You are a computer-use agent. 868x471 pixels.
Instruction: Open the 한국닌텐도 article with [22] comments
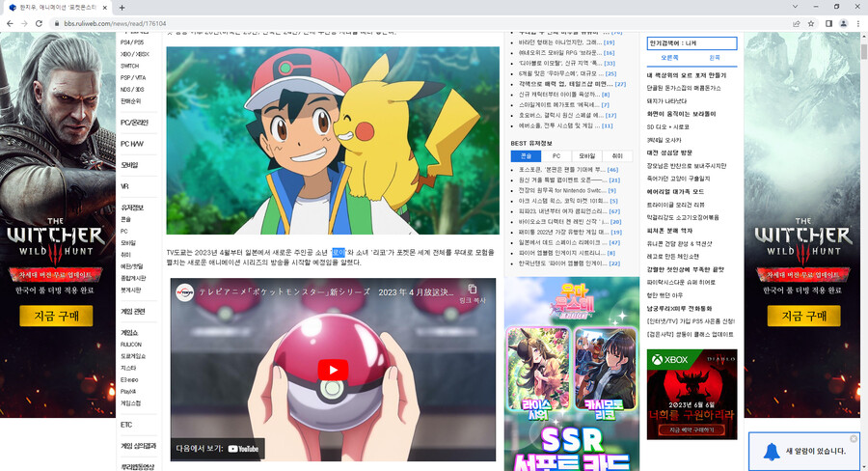click(x=570, y=263)
